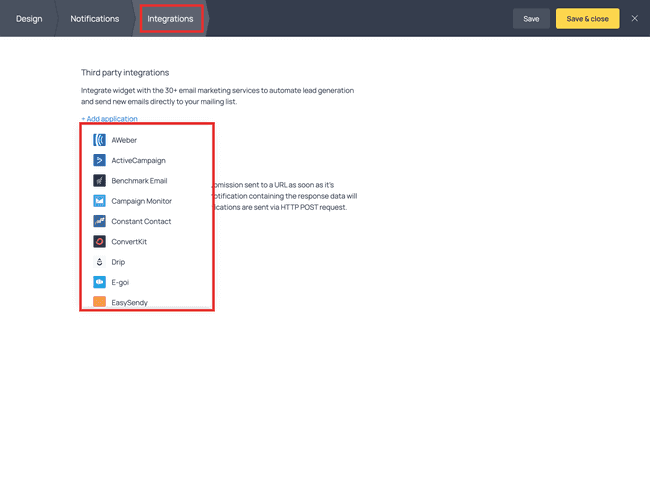Viewport: 650px width, 488px height.
Task: Select ConvertKit entry
Action: (147, 242)
